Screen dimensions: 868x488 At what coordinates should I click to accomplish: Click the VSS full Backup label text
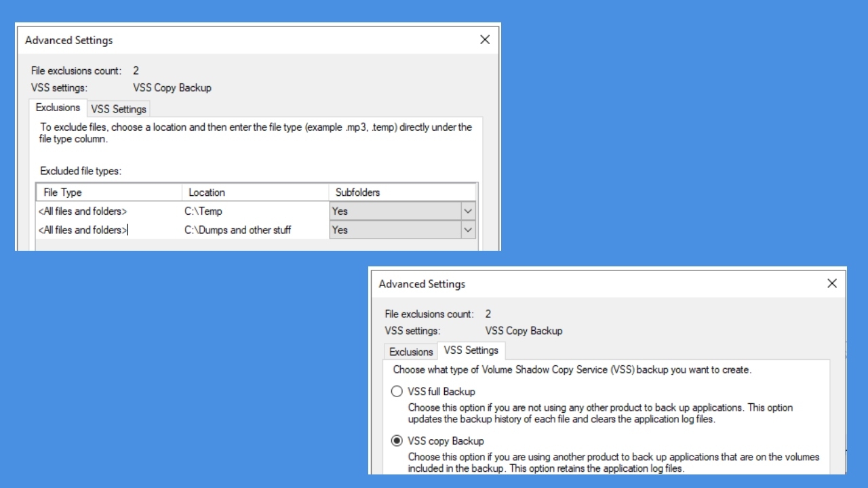pyautogui.click(x=441, y=392)
